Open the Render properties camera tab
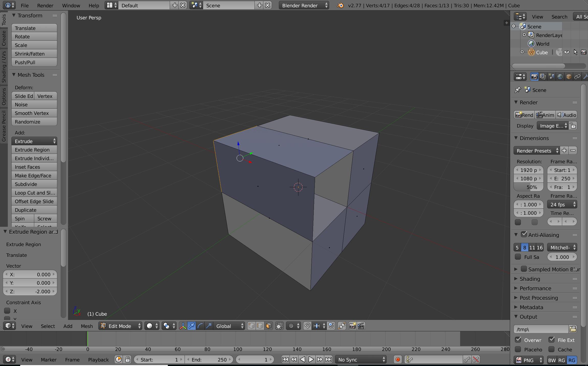The width and height of the screenshot is (588, 366). tap(534, 77)
